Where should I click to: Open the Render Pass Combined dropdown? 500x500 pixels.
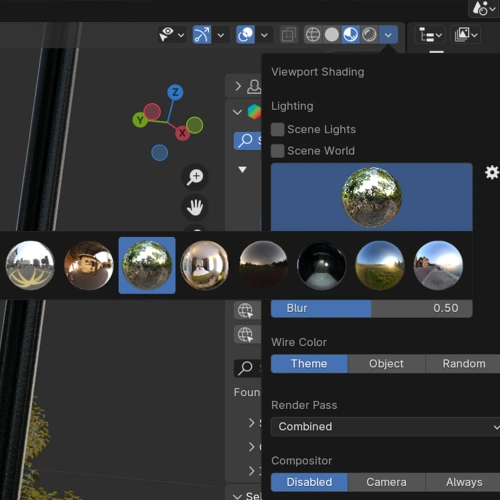(x=385, y=427)
